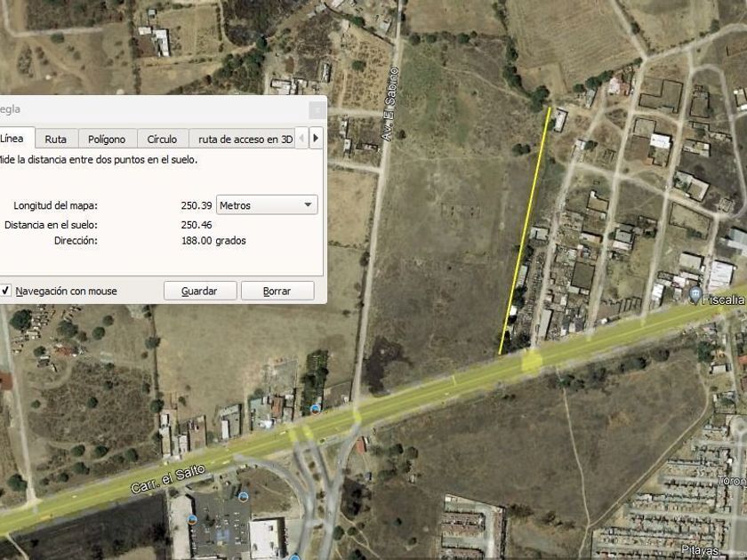
Task: Toggle the Navegación con mouse checkbox
Action: (5, 291)
